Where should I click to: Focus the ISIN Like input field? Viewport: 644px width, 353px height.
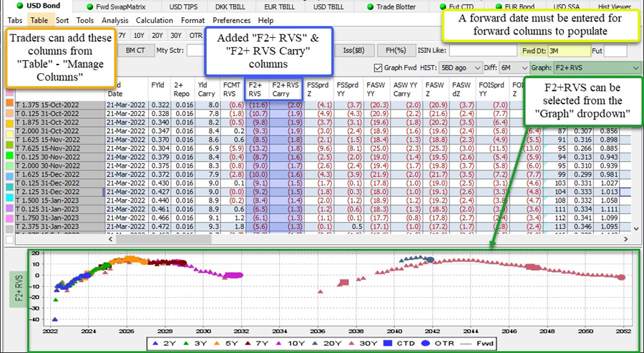coord(483,51)
